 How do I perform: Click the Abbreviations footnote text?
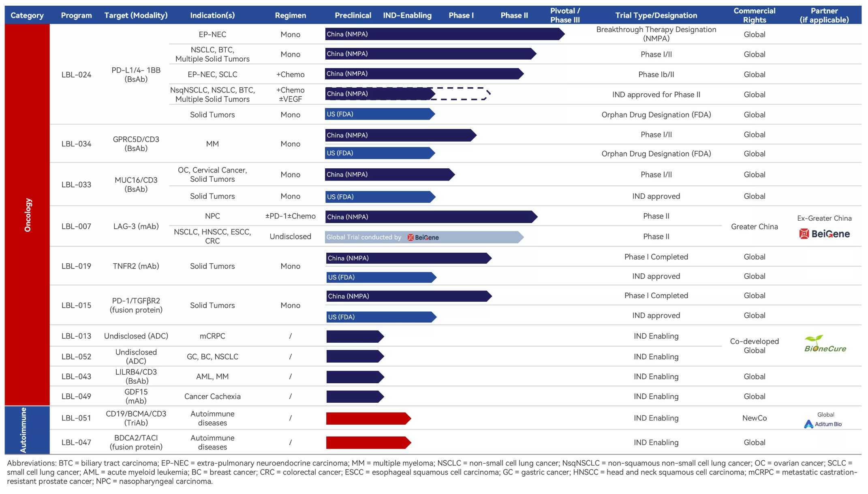[x=432, y=472]
